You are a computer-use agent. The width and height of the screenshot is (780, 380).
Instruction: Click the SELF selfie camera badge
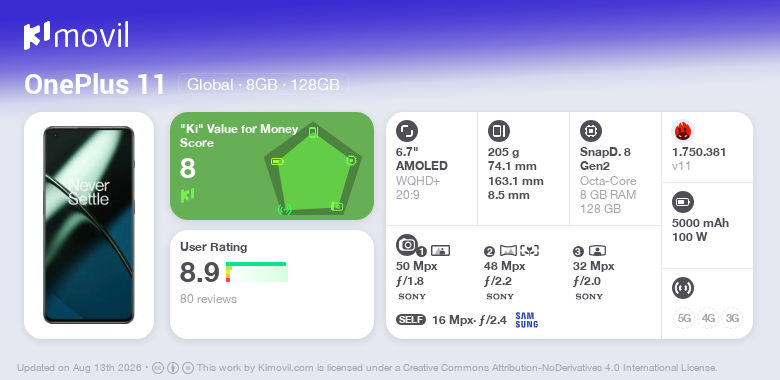click(411, 320)
